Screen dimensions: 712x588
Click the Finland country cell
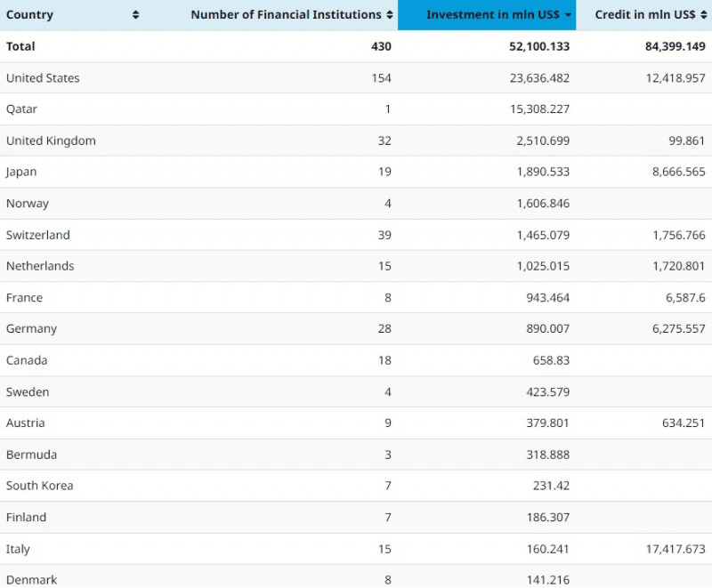pyautogui.click(x=26, y=517)
